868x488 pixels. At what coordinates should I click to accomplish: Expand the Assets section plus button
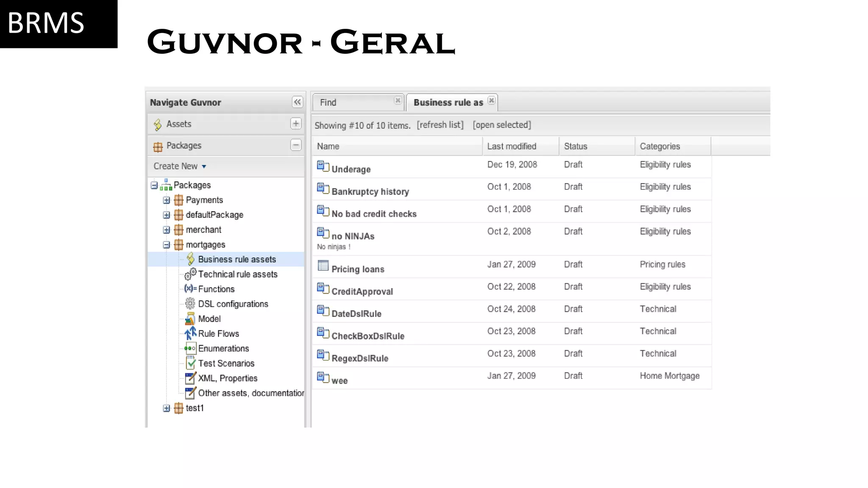tap(296, 123)
